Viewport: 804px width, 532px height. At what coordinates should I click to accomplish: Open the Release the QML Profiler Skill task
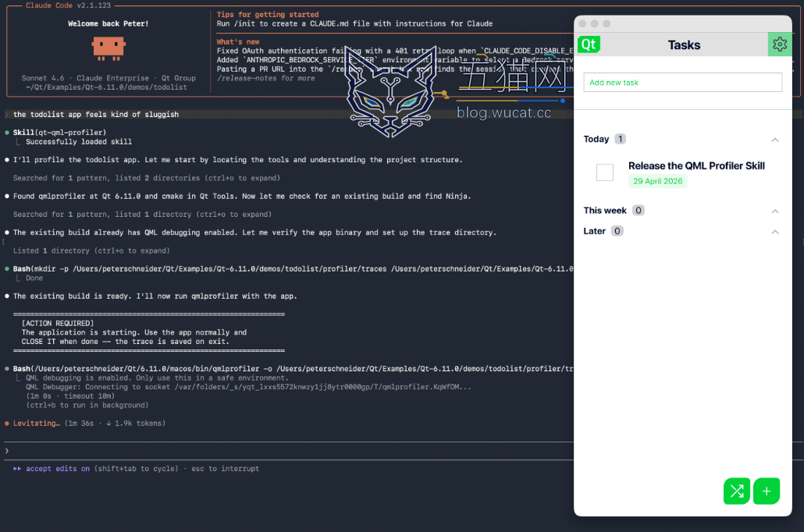tap(696, 165)
